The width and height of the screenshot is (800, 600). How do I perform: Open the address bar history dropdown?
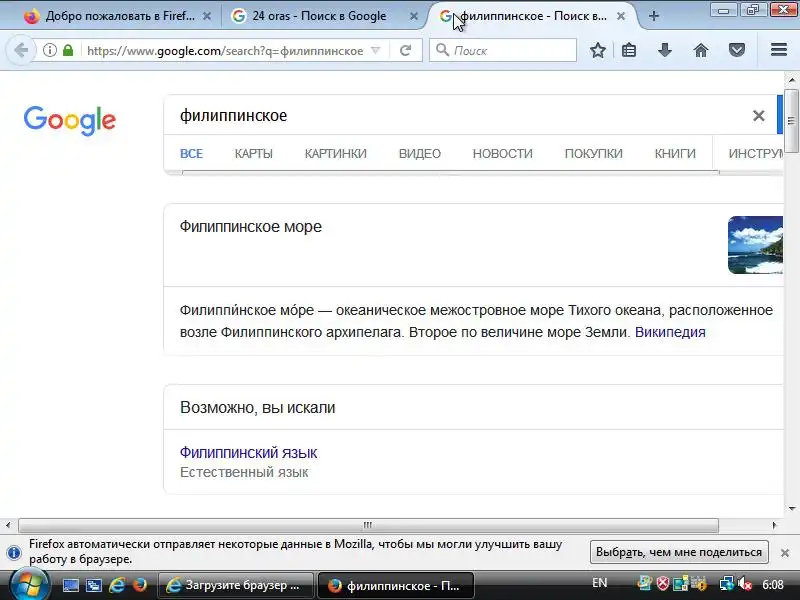pos(376,51)
